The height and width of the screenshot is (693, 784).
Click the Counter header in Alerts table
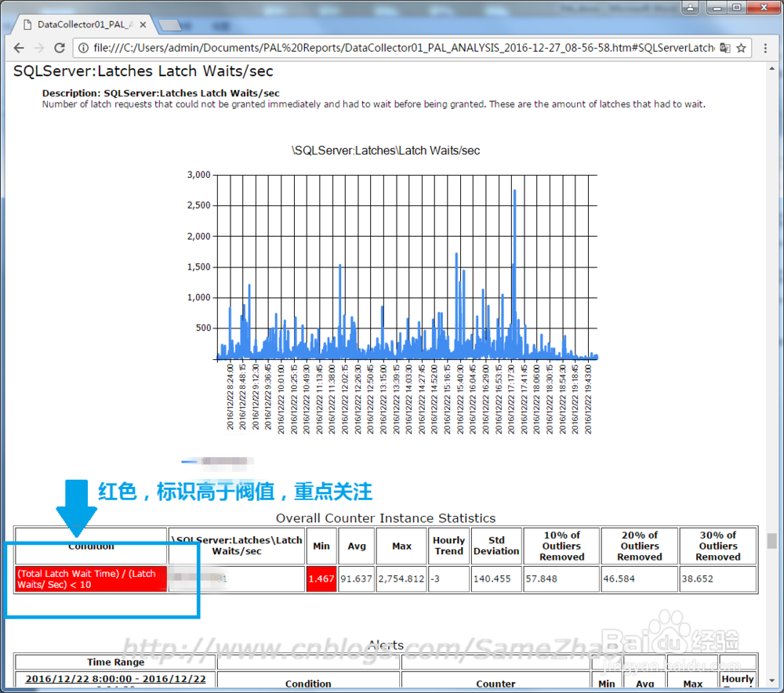pos(495,684)
